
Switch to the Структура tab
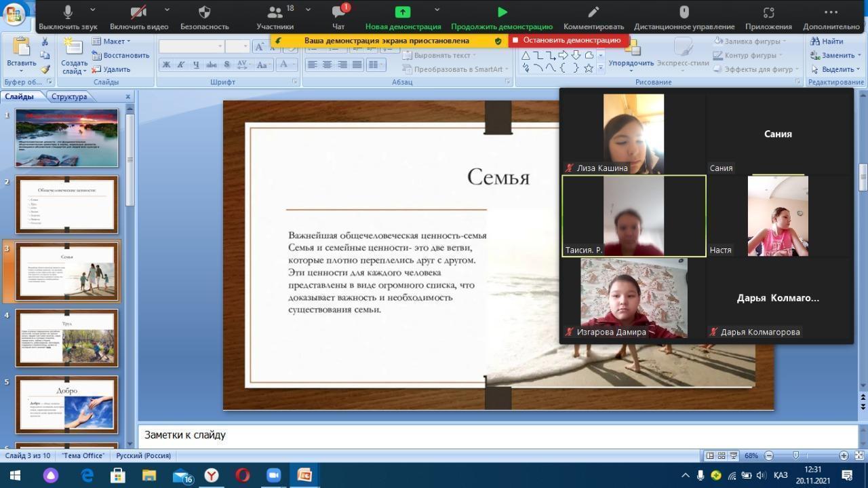[69, 96]
